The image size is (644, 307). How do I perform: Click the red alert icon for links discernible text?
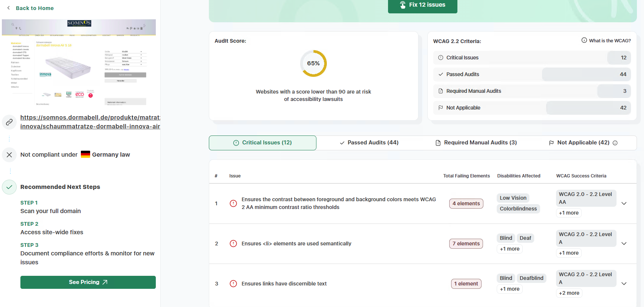pyautogui.click(x=233, y=284)
